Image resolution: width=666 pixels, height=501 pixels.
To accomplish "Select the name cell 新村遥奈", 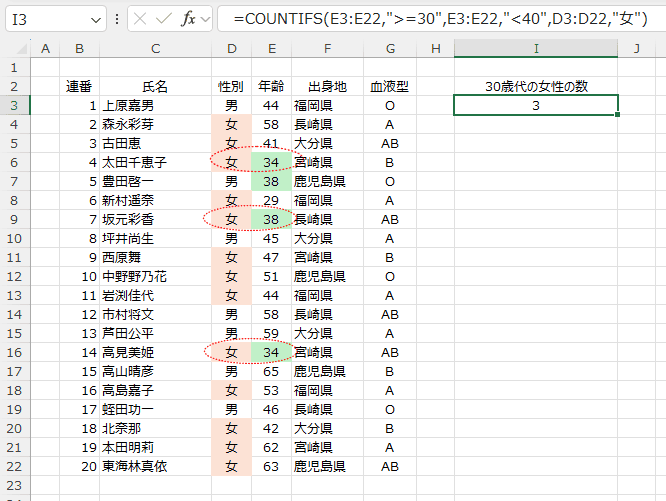I will pyautogui.click(x=155, y=200).
